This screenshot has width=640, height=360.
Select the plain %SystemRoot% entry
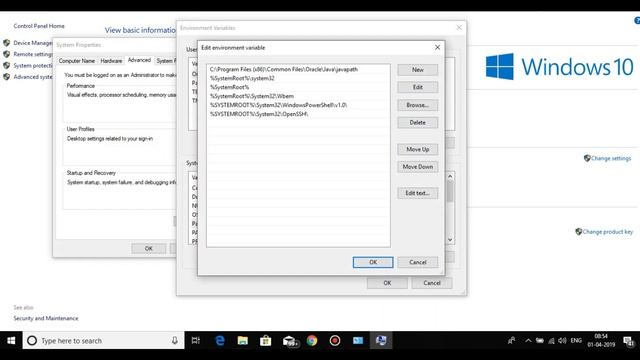298,87
